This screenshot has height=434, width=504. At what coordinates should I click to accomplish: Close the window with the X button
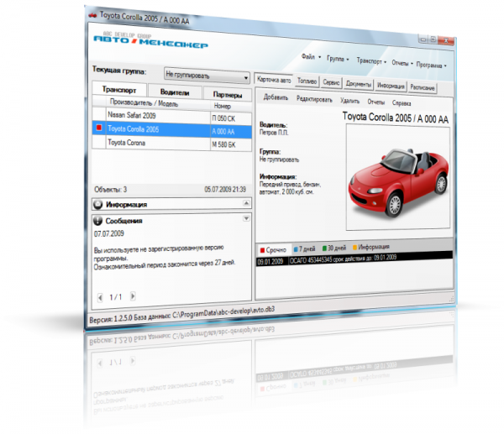pyautogui.click(x=446, y=41)
